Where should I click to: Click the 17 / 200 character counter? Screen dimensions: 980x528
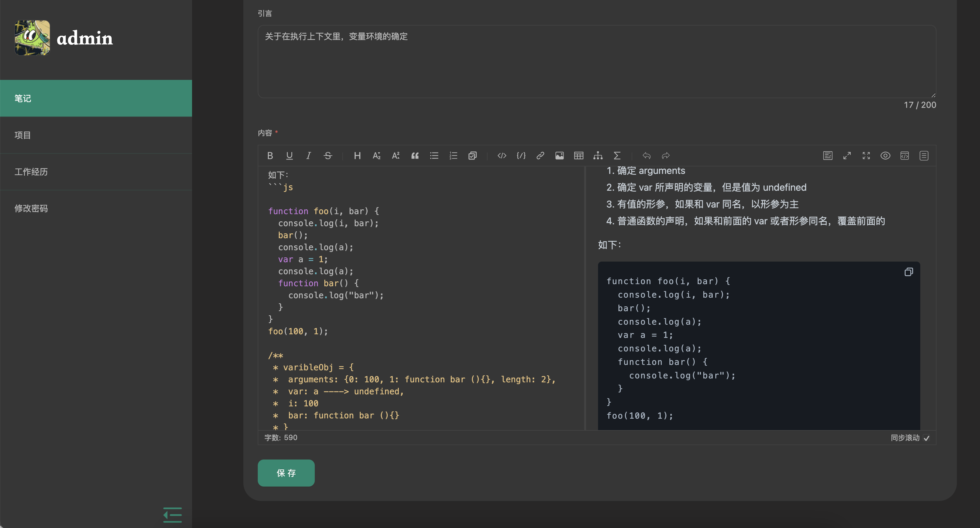click(x=920, y=105)
